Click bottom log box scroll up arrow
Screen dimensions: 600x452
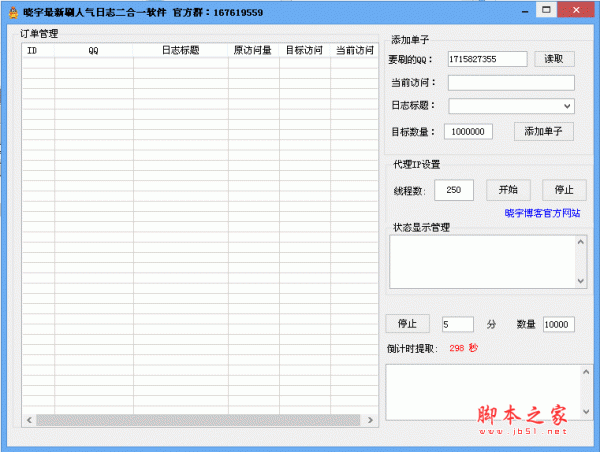[586, 372]
